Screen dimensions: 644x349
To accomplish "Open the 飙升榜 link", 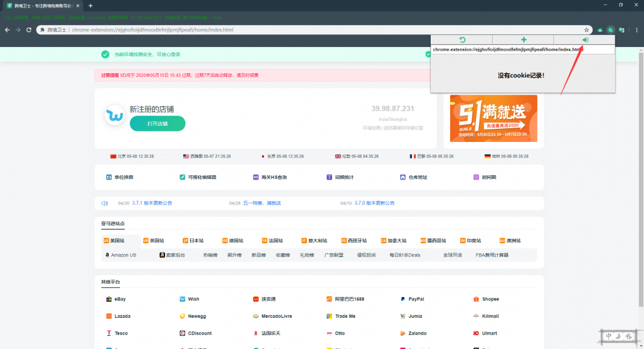I will click(x=234, y=255).
